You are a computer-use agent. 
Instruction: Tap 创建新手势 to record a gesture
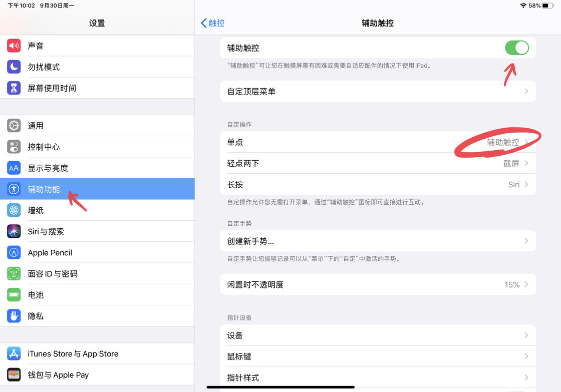pyautogui.click(x=378, y=241)
